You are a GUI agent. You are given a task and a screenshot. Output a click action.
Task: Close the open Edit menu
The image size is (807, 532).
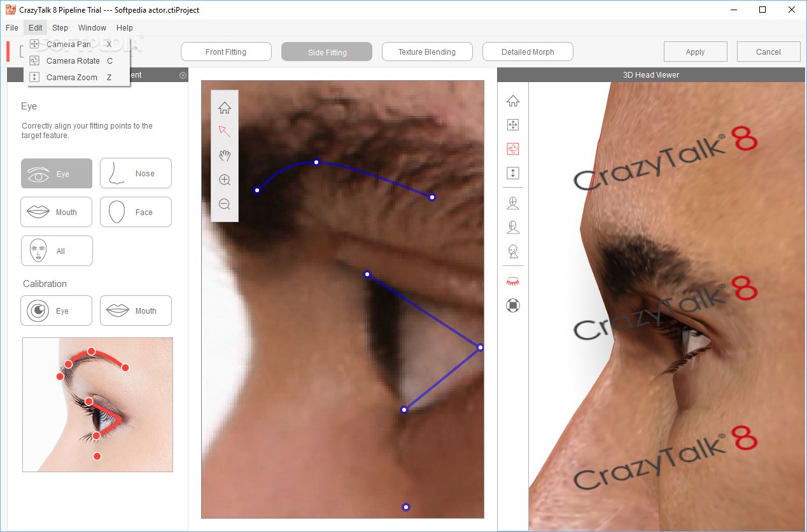pos(35,27)
